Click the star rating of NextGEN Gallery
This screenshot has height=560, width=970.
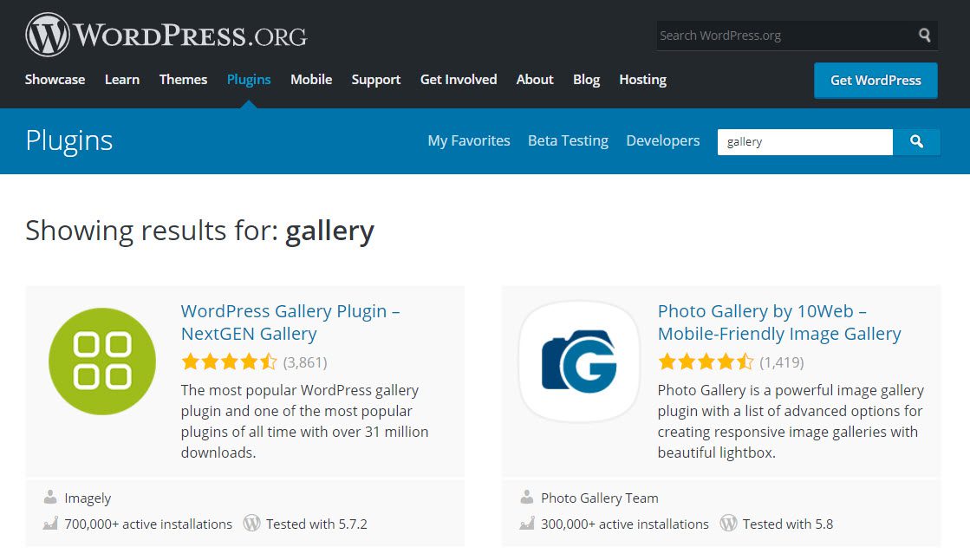tap(230, 361)
